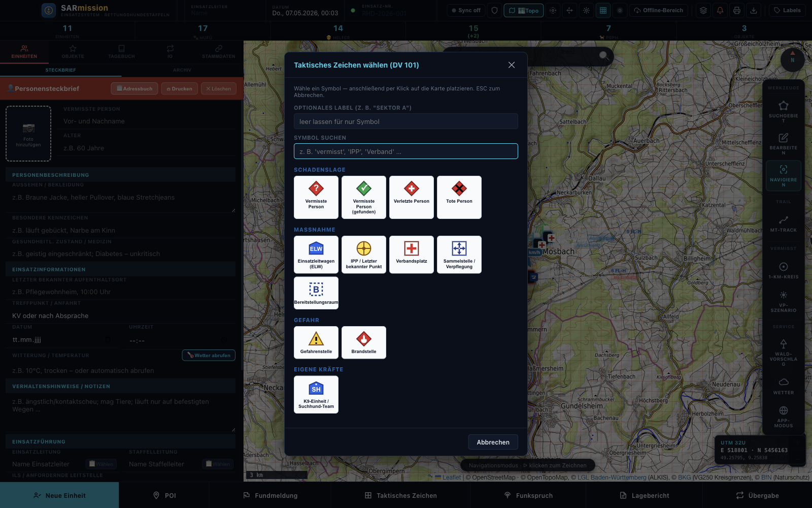
Task: Select the Archiv subtab
Action: pyautogui.click(x=182, y=70)
